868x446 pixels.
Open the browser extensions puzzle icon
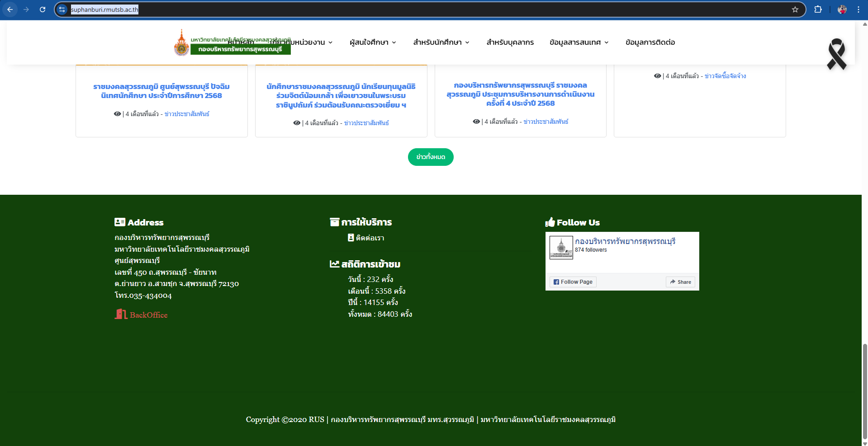(818, 9)
